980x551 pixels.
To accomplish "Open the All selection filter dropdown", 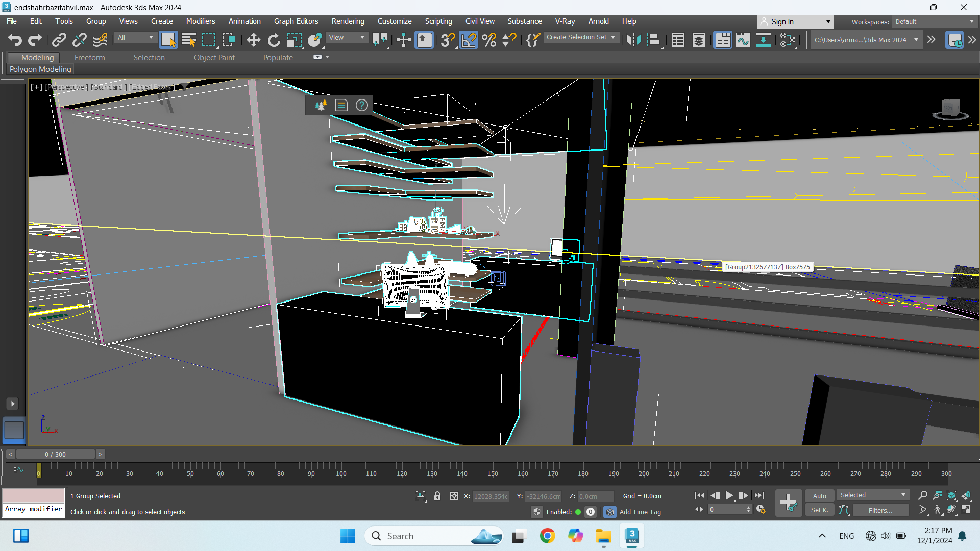I will [135, 37].
